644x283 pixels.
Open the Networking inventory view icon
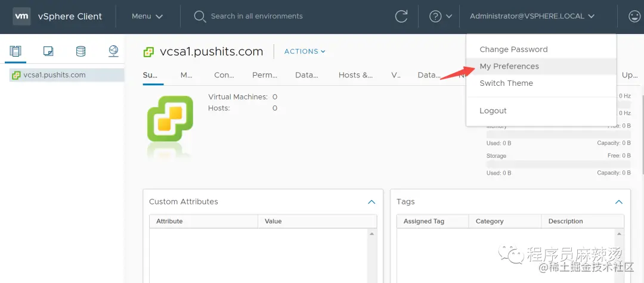114,51
